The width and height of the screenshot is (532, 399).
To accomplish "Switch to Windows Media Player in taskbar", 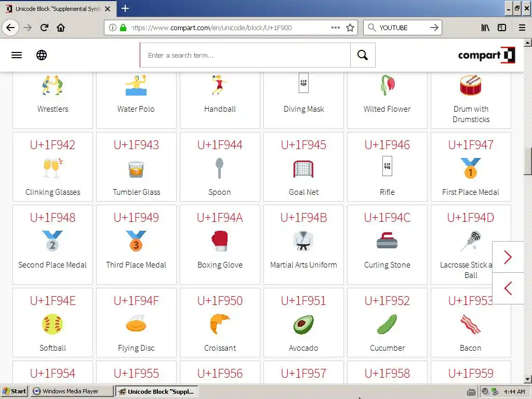I will (x=72, y=391).
